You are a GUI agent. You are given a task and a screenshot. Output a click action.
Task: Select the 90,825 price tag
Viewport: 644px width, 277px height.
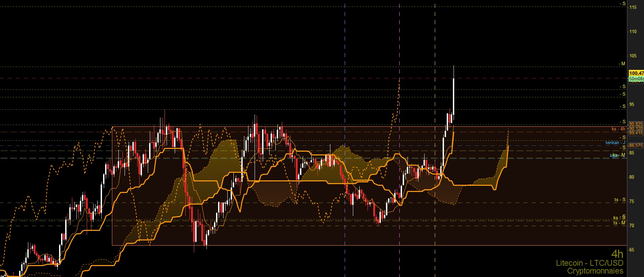pyautogui.click(x=636, y=124)
